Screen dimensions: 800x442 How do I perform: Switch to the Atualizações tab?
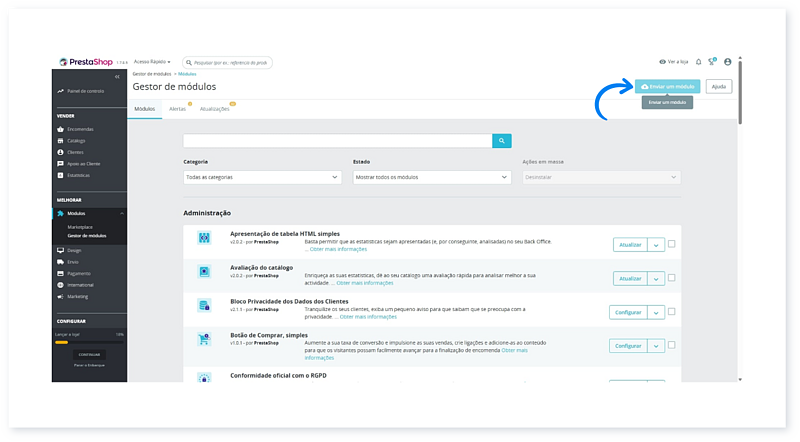(x=214, y=108)
